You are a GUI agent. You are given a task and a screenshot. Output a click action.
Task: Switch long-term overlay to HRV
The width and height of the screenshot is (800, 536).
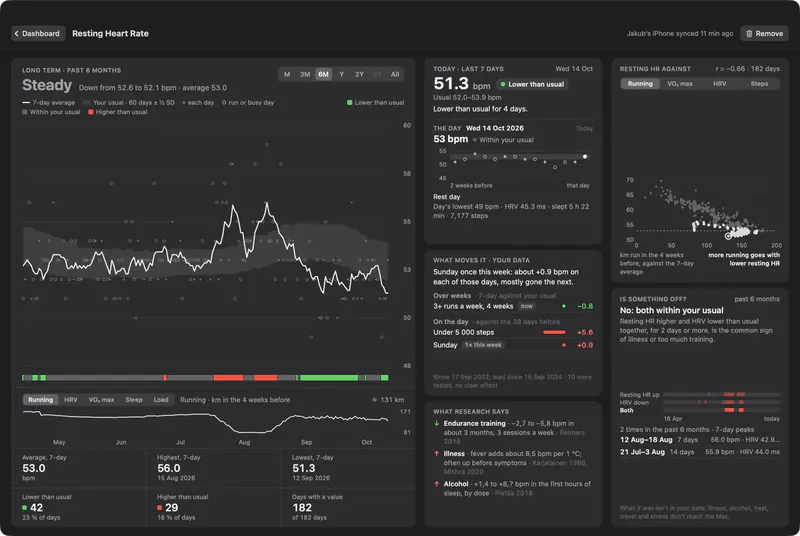click(x=71, y=400)
